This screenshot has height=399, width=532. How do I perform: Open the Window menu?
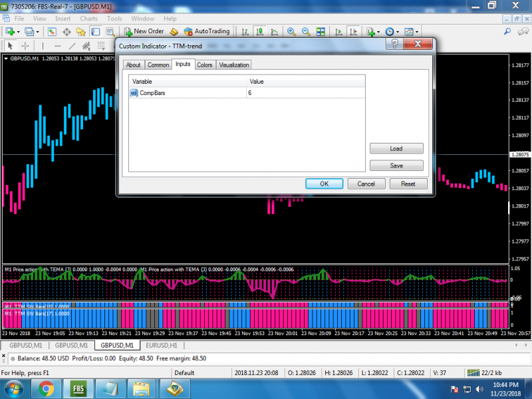click(x=142, y=19)
